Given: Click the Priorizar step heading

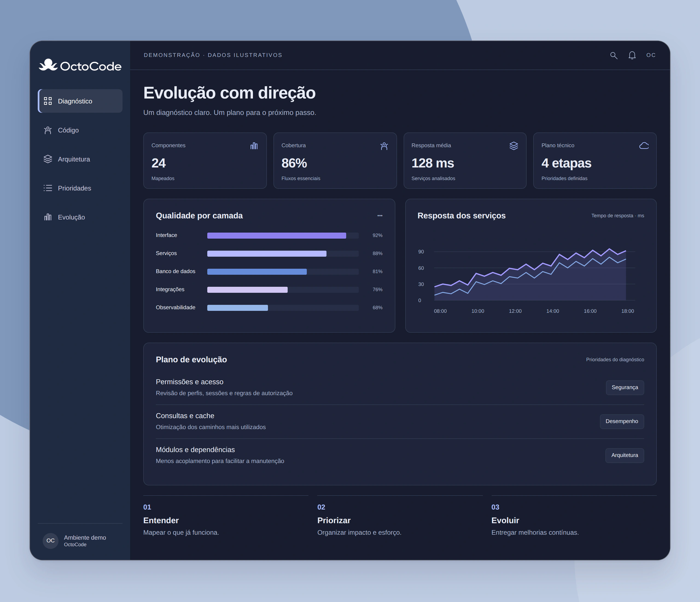Looking at the screenshot, I should 334,520.
